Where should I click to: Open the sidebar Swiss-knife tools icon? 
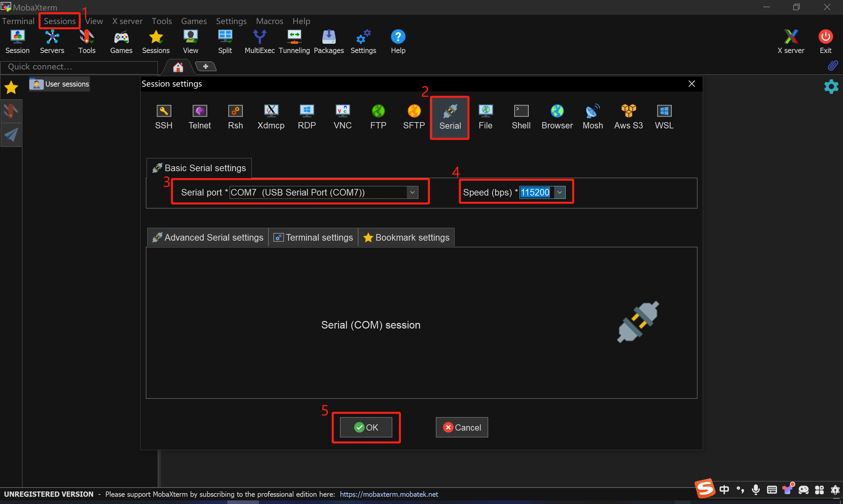coord(11,111)
